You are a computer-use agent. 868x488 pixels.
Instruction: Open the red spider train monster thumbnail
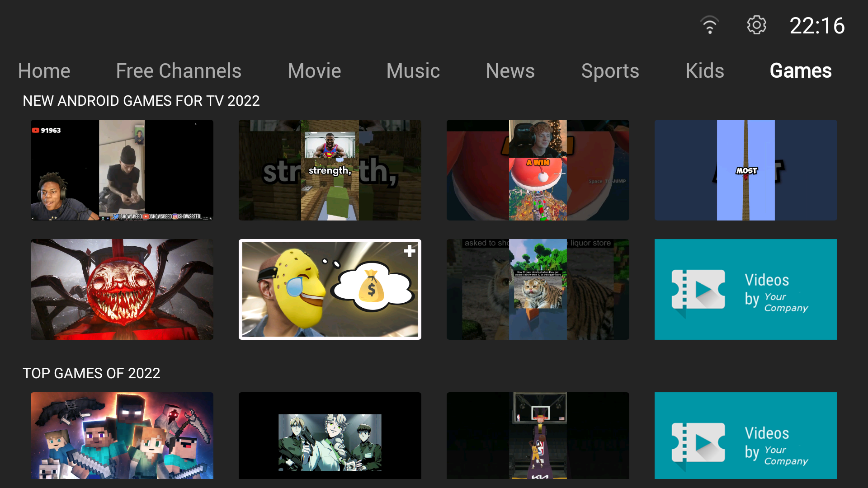click(122, 289)
